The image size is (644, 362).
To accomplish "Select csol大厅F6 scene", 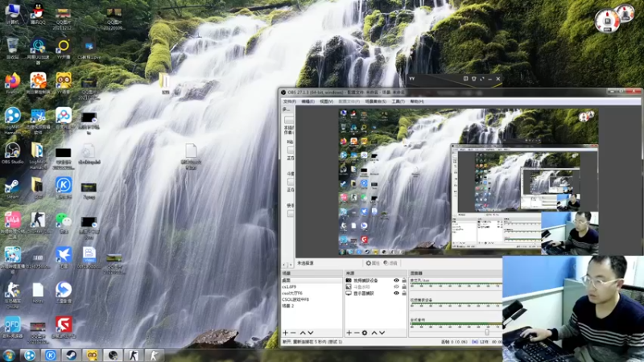I will coord(312,294).
